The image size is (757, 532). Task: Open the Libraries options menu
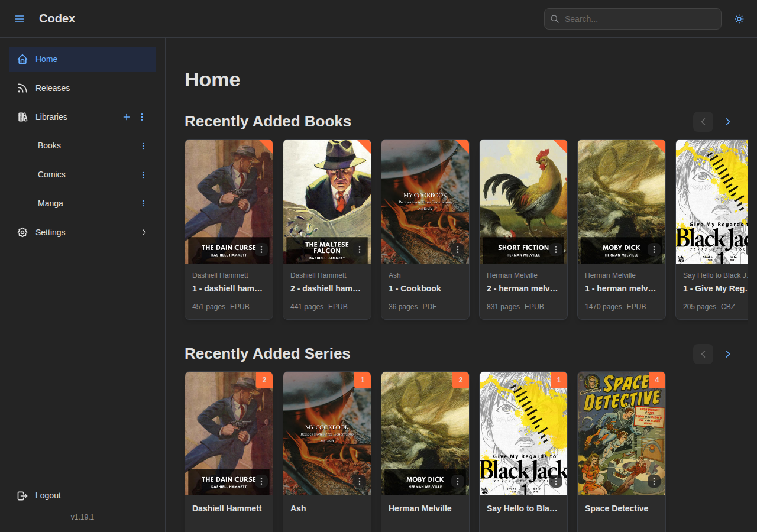[x=142, y=117]
